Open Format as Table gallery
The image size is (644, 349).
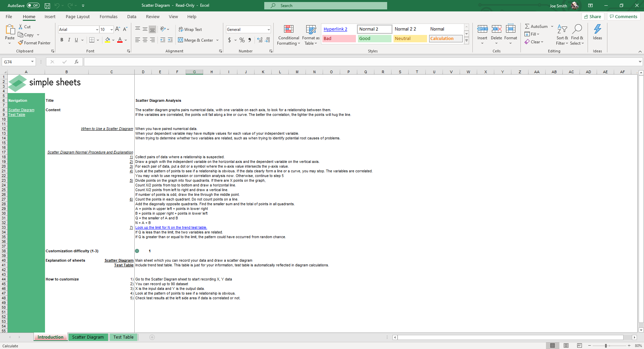pos(311,35)
